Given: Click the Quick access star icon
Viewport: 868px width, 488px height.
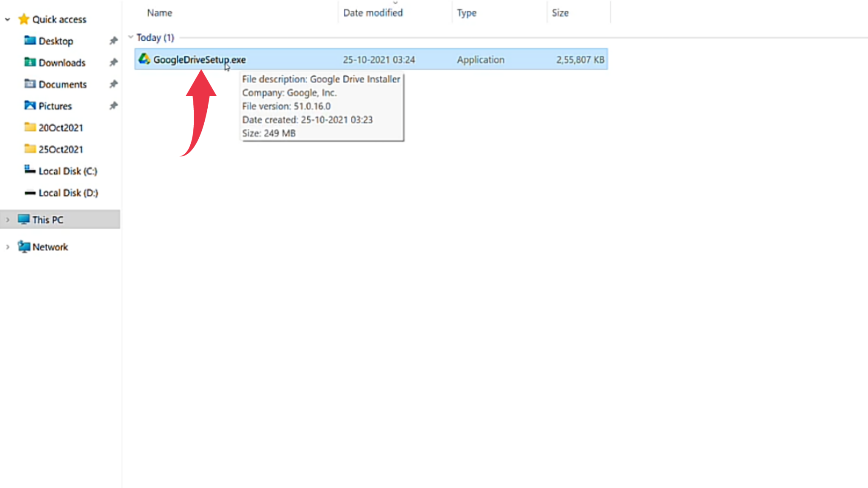Looking at the screenshot, I should point(24,19).
